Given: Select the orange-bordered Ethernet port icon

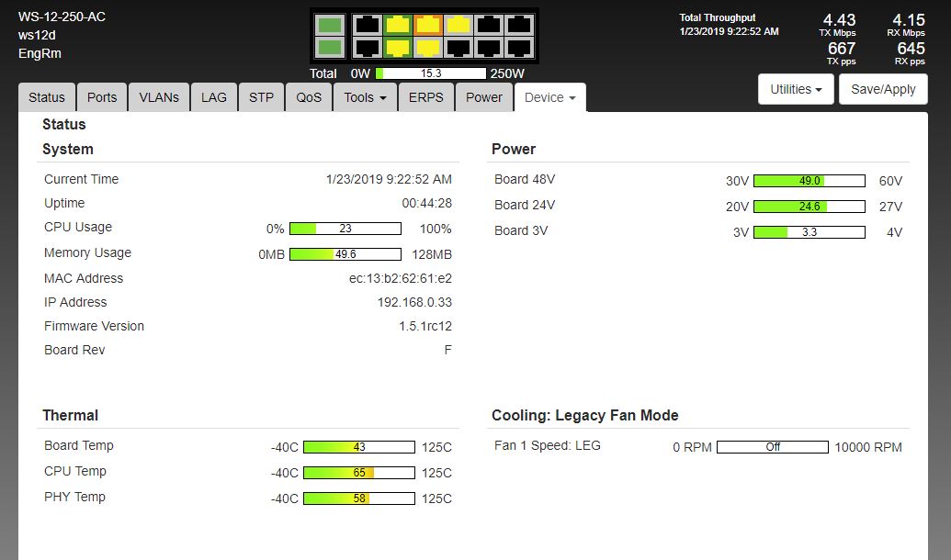Looking at the screenshot, I should (x=427, y=25).
